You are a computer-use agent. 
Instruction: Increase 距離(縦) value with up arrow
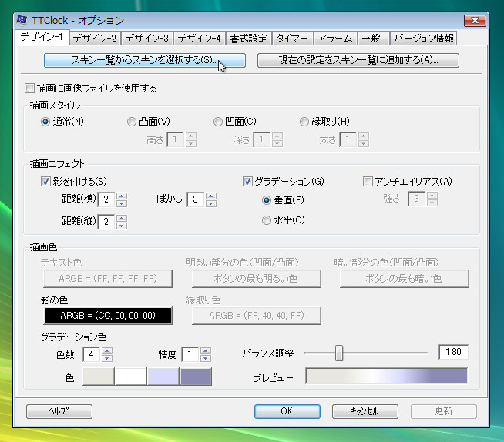tap(122, 218)
